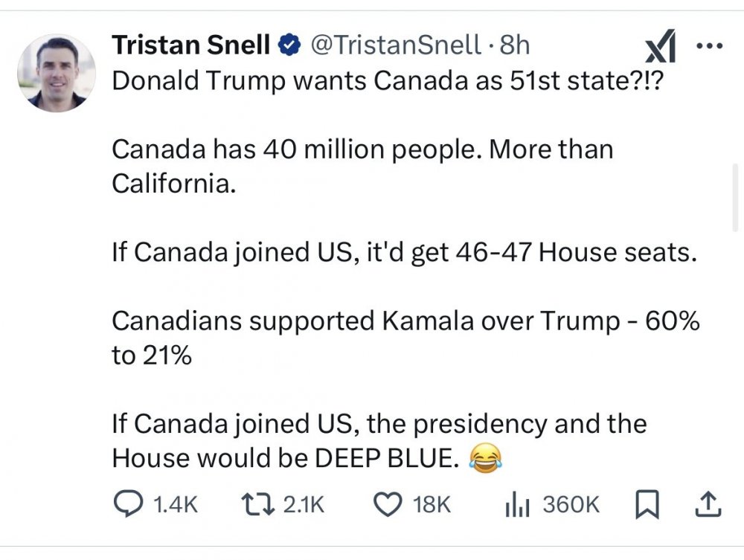Image resolution: width=744 pixels, height=560 pixels.
Task: Click the 18K likes count
Action: [432, 505]
